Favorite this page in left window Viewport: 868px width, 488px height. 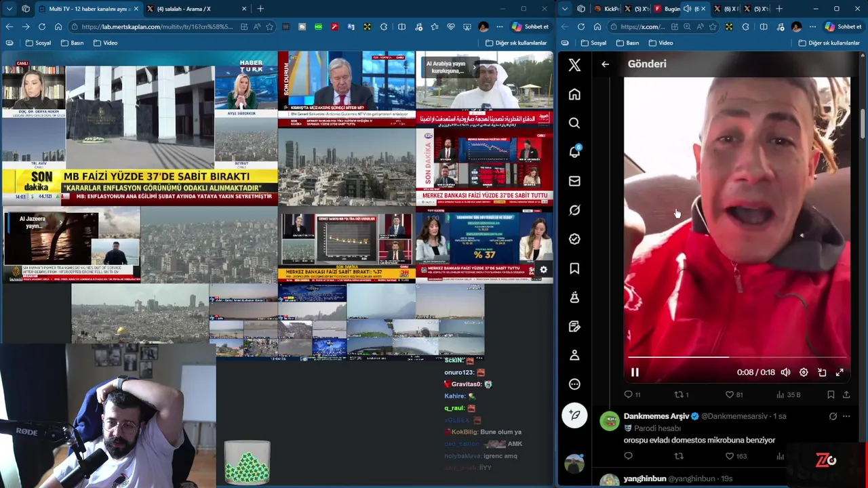[x=270, y=26]
